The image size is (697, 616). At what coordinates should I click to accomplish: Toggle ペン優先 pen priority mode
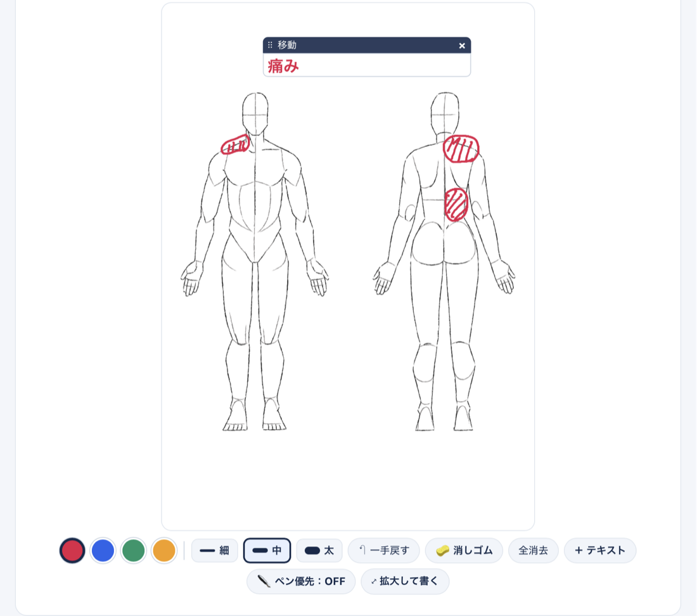click(301, 581)
